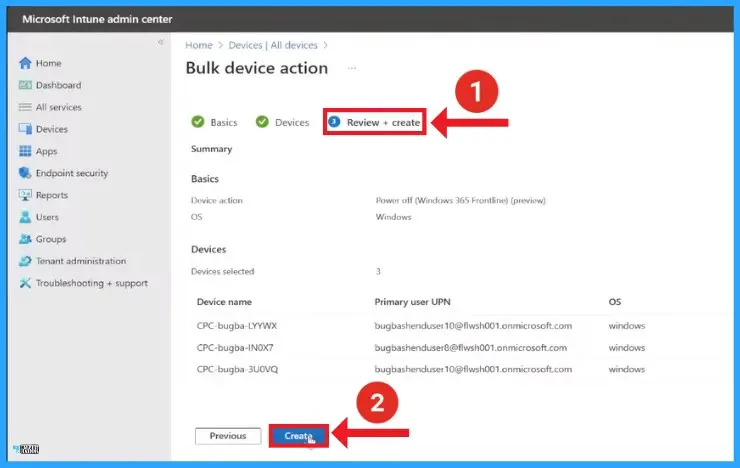Select device name CPC-bugba-3U0VQ

[x=237, y=369]
